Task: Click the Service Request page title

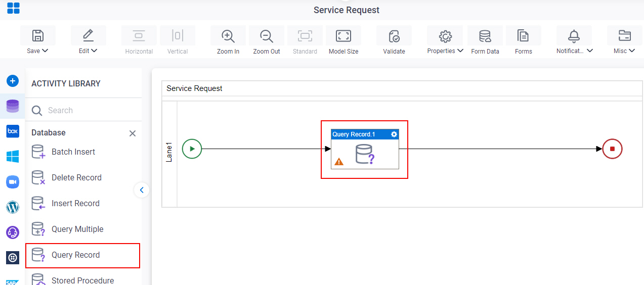Action: point(347,10)
